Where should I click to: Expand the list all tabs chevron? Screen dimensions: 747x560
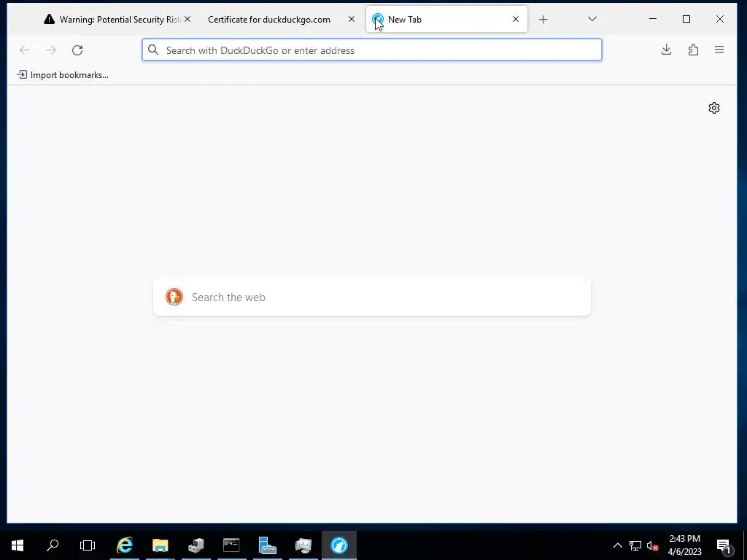coord(592,19)
